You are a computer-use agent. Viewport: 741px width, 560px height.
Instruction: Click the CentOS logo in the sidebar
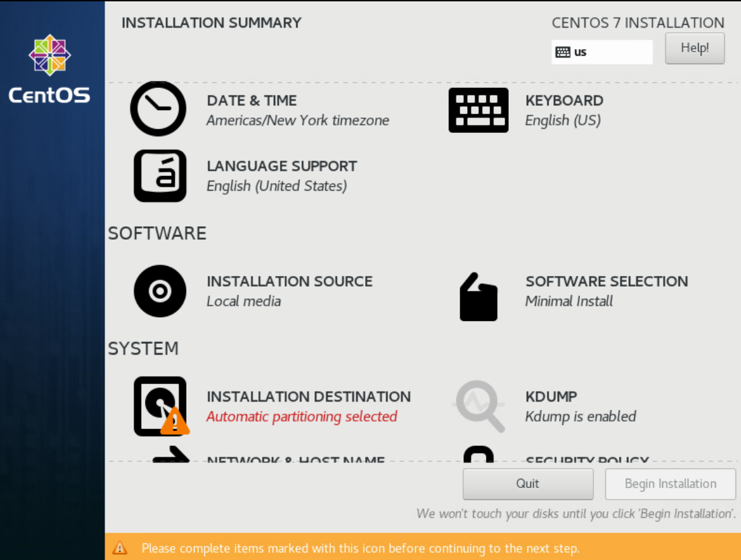click(x=50, y=68)
